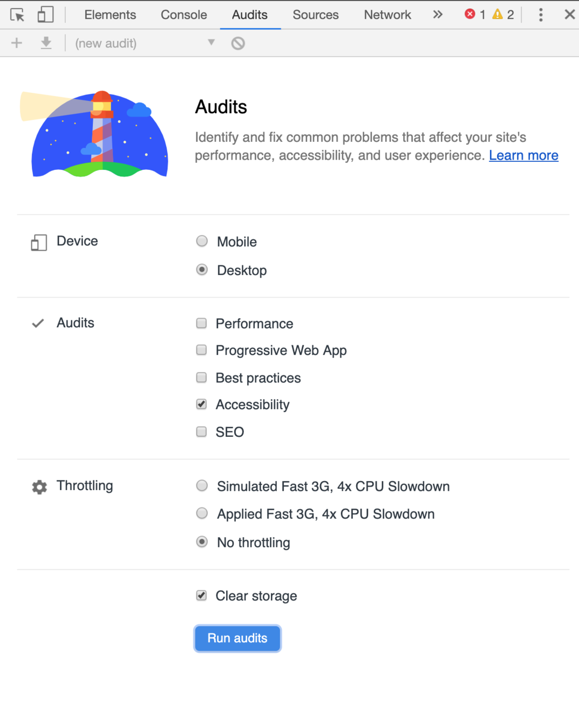The image size is (579, 728).
Task: Click the red error count icon
Action: click(x=470, y=15)
